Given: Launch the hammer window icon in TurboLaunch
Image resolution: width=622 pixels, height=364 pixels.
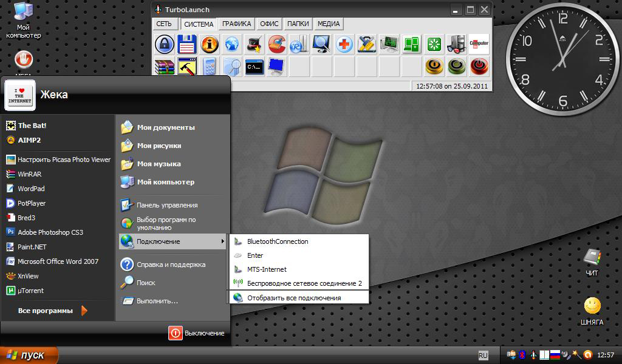Looking at the screenshot, I should [187, 66].
